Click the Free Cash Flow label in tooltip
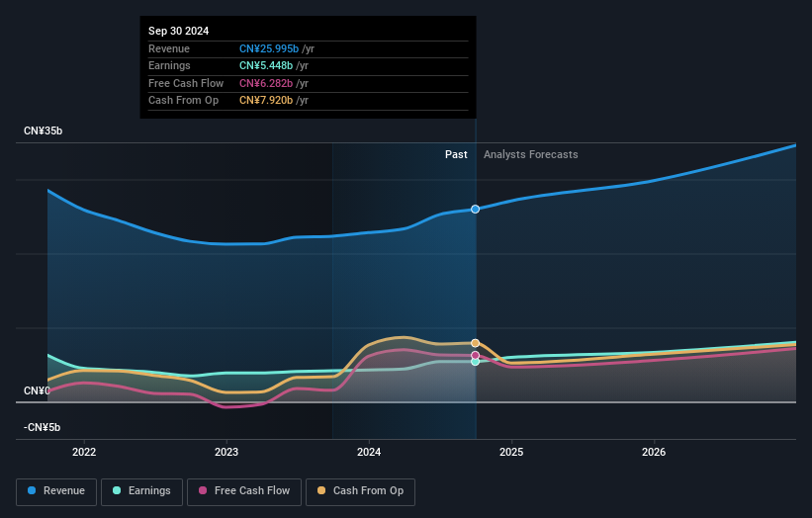Image resolution: width=812 pixels, height=518 pixels. pyautogui.click(x=186, y=83)
